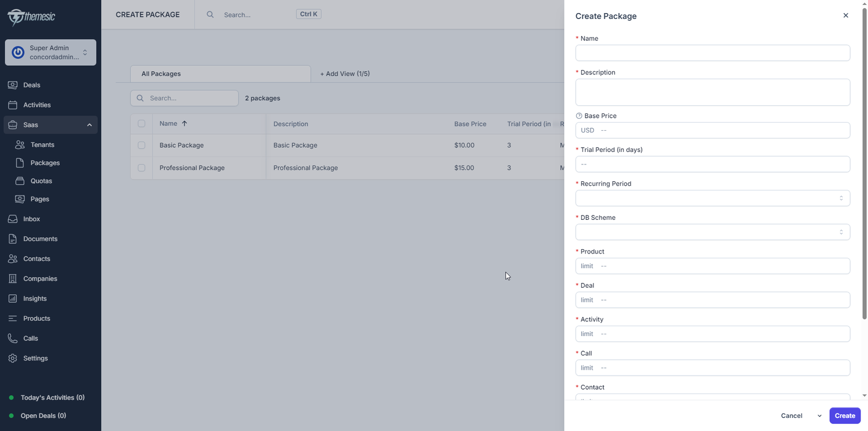Toggle the select-all packages header checkbox
Screen dimensions: 868x431
coord(142,124)
